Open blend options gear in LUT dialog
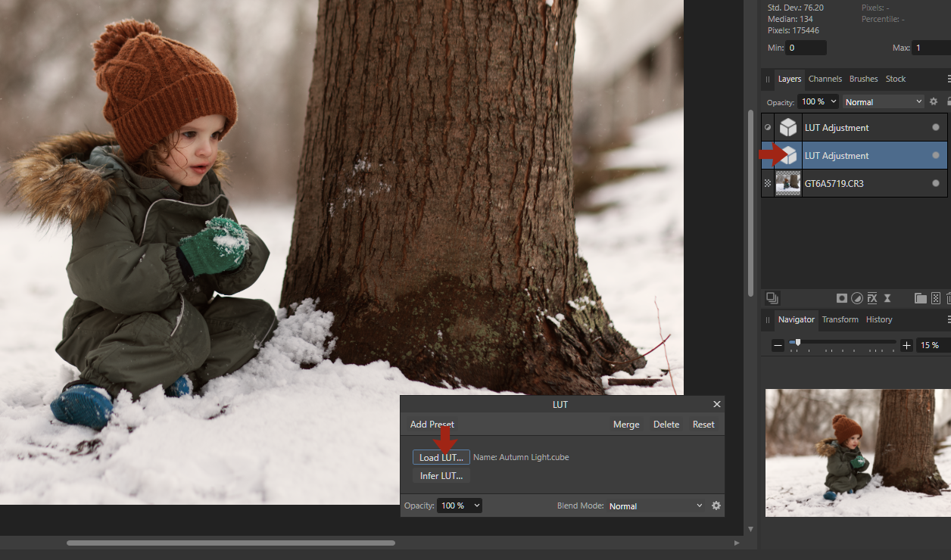951x560 pixels. click(716, 506)
